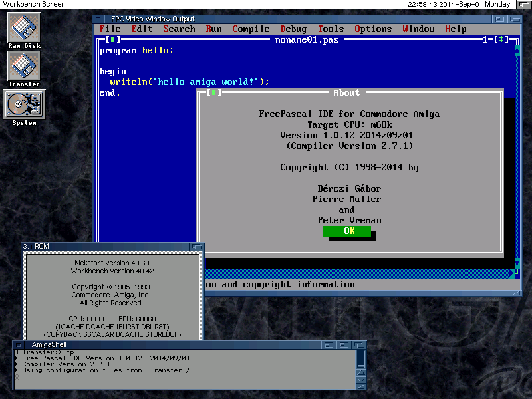
Task: Close the About dialog via its bracket icon
Action: click(213, 92)
